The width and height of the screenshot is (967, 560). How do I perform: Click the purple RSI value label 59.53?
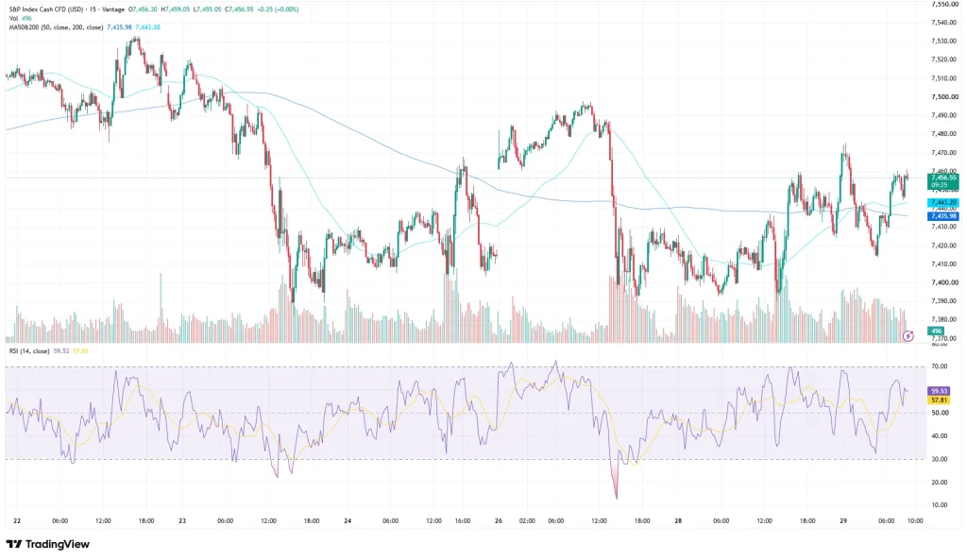[940, 391]
